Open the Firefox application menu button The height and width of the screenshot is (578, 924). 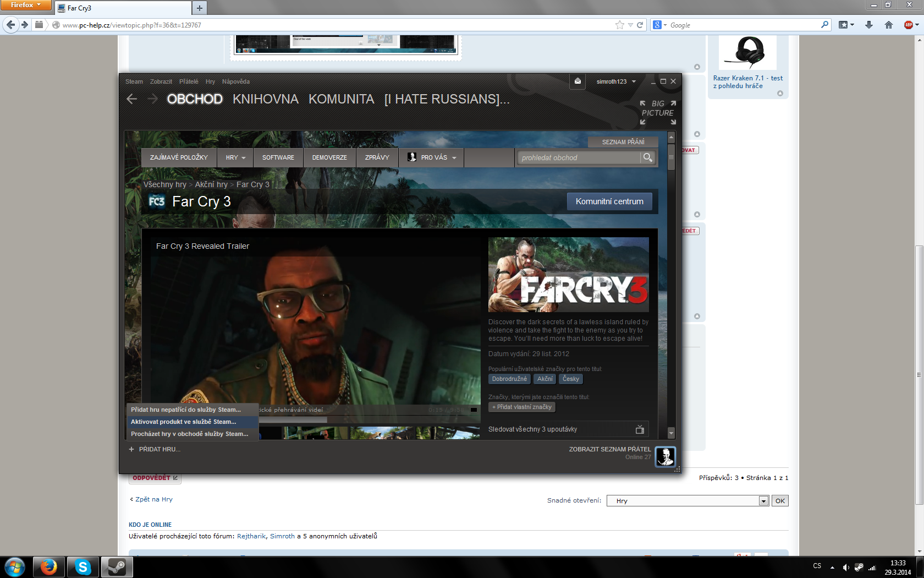pyautogui.click(x=26, y=5)
